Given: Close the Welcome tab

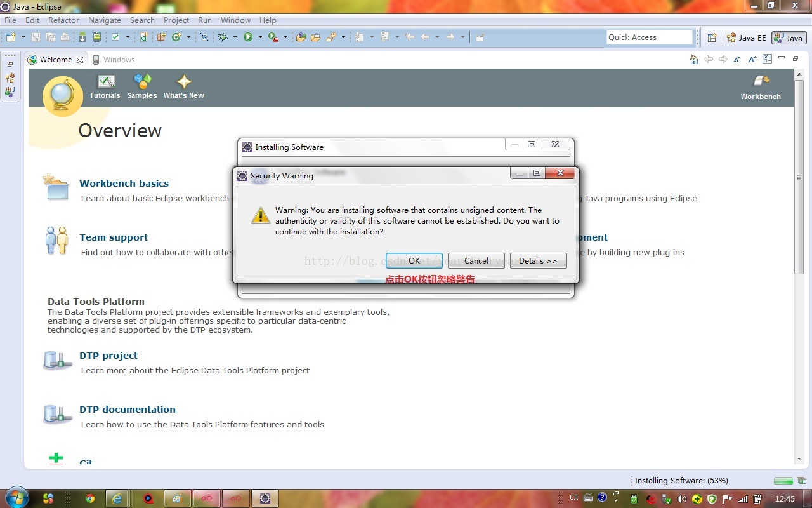Looking at the screenshot, I should click(80, 60).
